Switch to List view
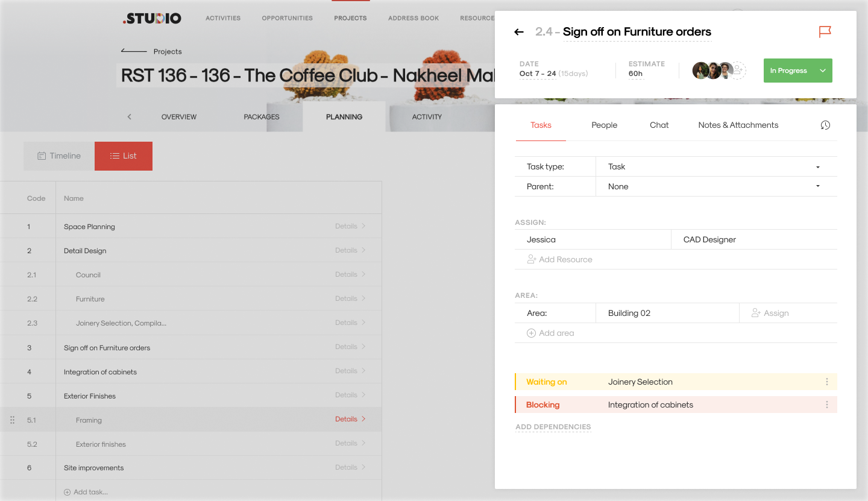 (x=124, y=156)
